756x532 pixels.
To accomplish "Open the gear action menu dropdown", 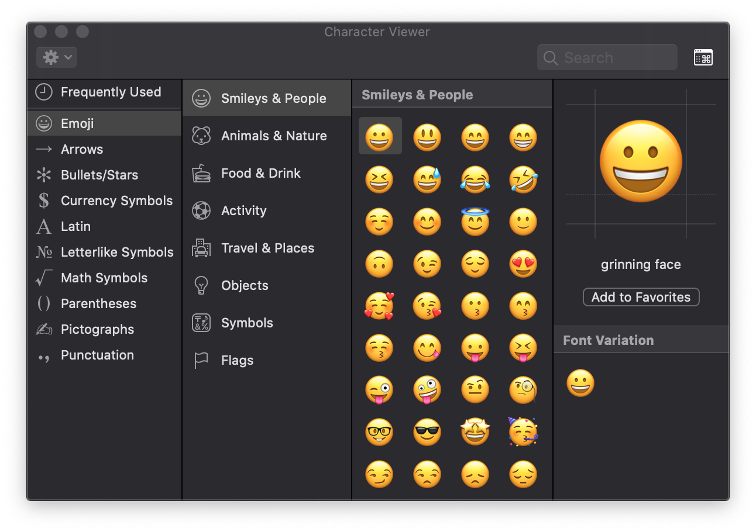I will tap(57, 57).
